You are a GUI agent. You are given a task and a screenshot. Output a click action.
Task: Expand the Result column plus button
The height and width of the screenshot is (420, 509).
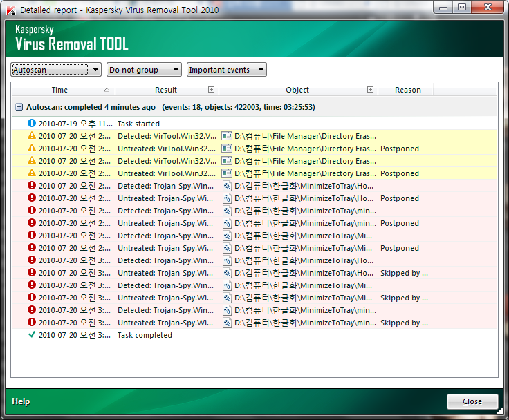point(211,90)
